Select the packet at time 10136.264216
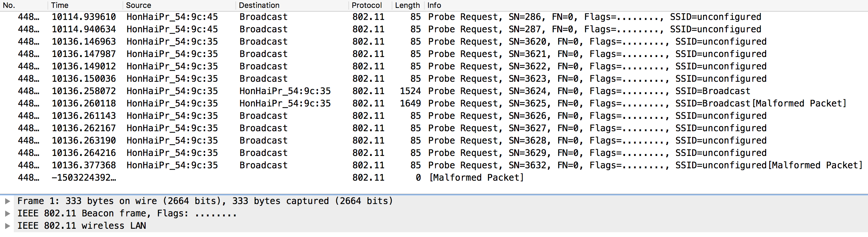 [434, 153]
